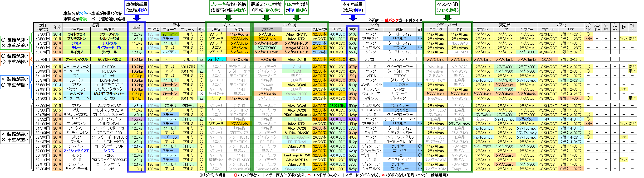This screenshot has width=644, height=178.
Task: Click the tire brand ニンバス
Action: point(399,151)
